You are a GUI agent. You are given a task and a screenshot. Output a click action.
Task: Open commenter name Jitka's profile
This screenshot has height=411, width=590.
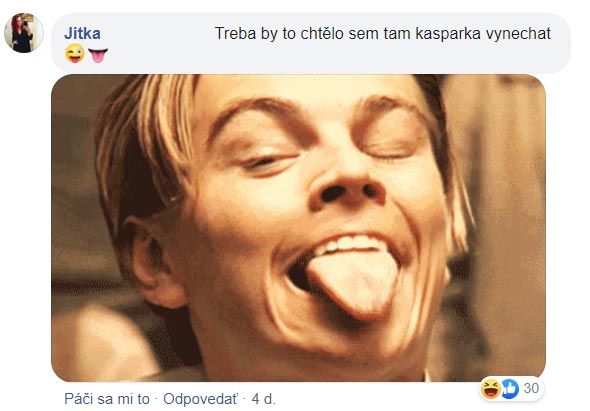pos(82,33)
